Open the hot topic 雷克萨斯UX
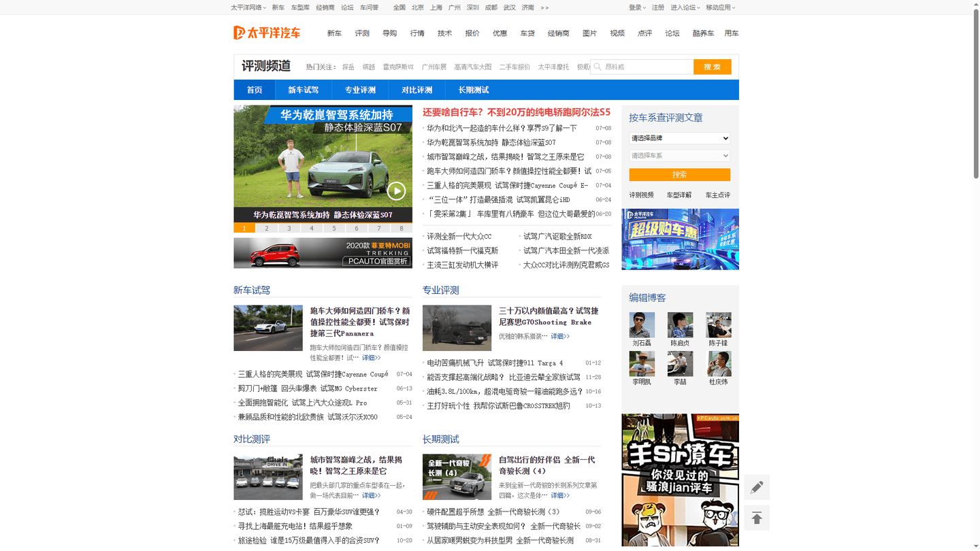Viewport: 980px width, 551px height. coord(398,67)
